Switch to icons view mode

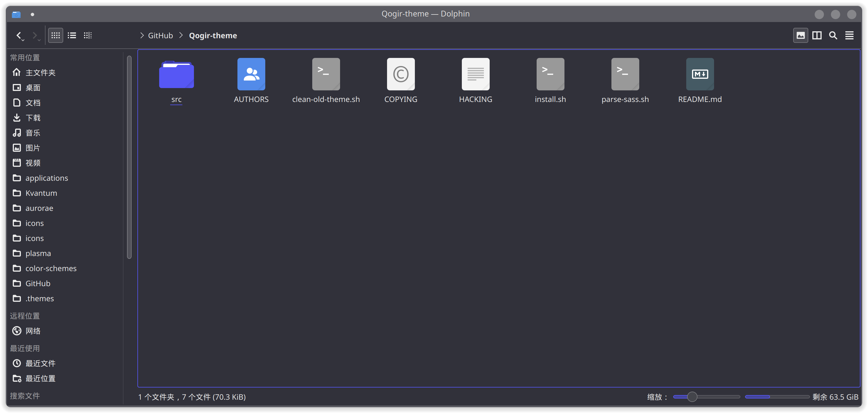[56, 35]
